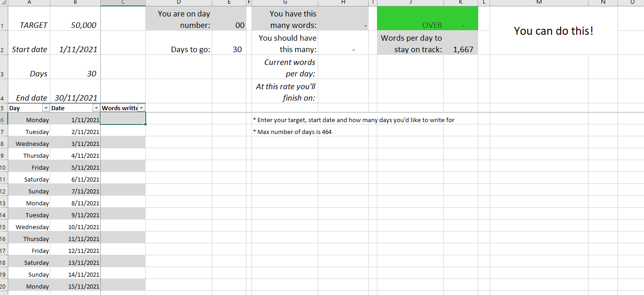The width and height of the screenshot is (644, 295).
Task: Select the Words written cell for Monday 1/11/2021
Action: [123, 119]
